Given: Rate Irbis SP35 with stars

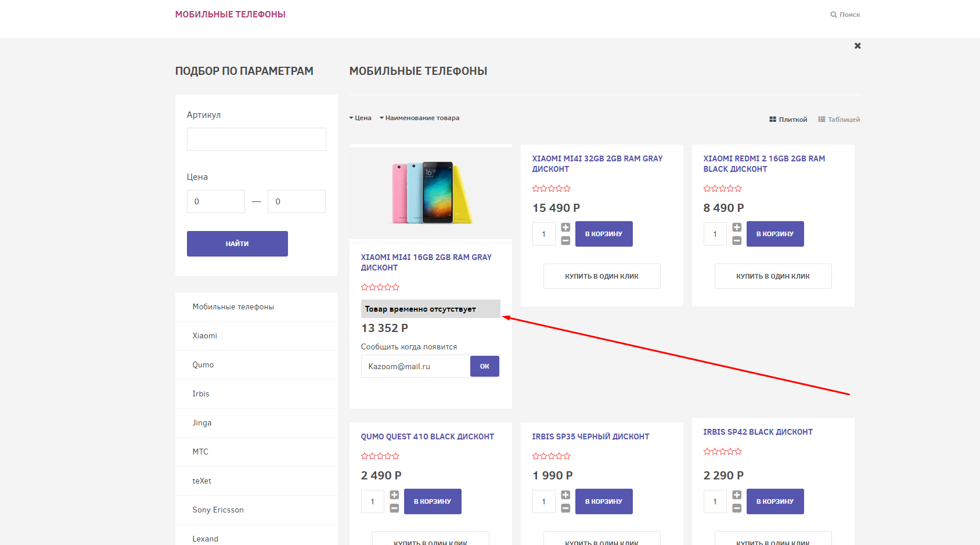Looking at the screenshot, I should click(552, 456).
